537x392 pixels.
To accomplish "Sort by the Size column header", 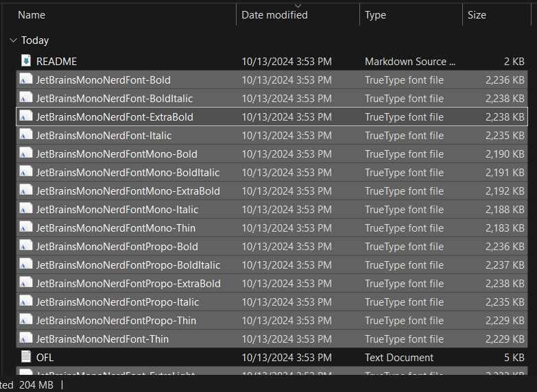I will pos(477,15).
